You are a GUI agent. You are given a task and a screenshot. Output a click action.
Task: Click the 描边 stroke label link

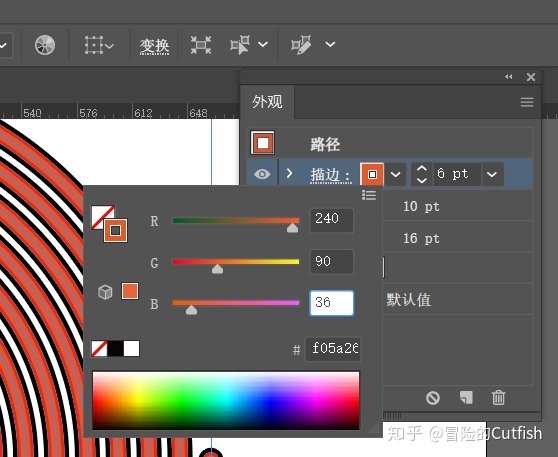point(331,175)
